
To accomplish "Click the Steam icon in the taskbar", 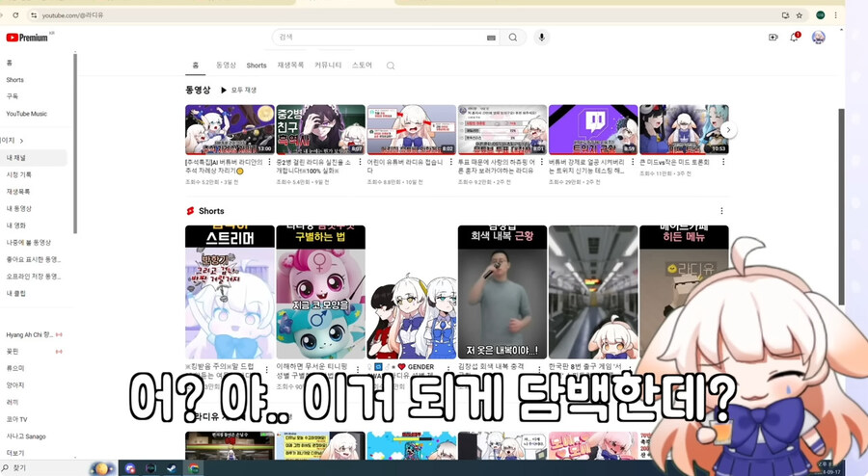I will point(171,468).
